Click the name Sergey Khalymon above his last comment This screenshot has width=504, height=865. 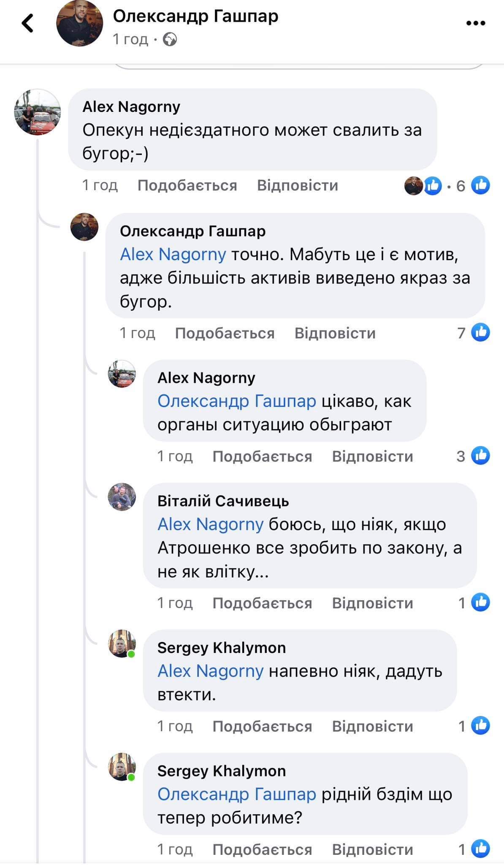click(221, 770)
